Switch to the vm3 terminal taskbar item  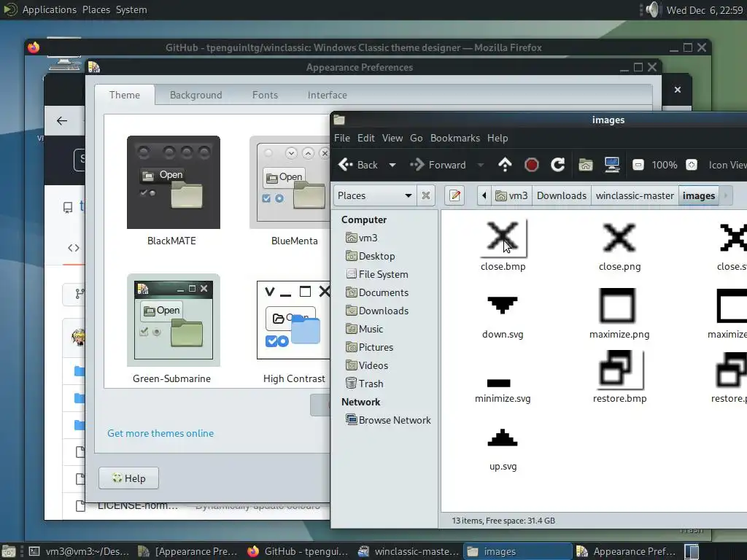pos(79,551)
